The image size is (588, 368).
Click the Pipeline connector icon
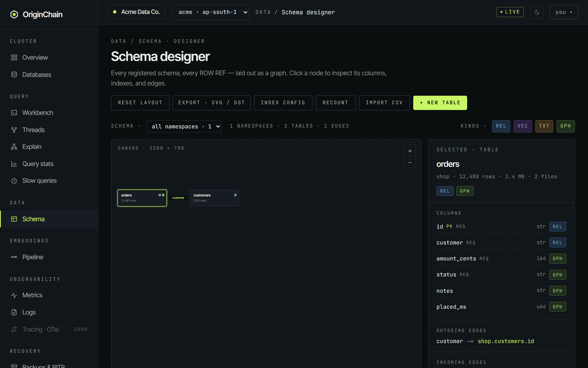tap(14, 257)
